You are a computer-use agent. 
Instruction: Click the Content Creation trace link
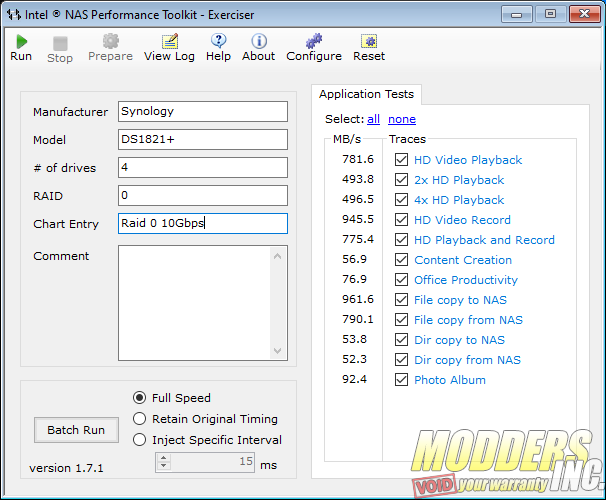coord(463,260)
